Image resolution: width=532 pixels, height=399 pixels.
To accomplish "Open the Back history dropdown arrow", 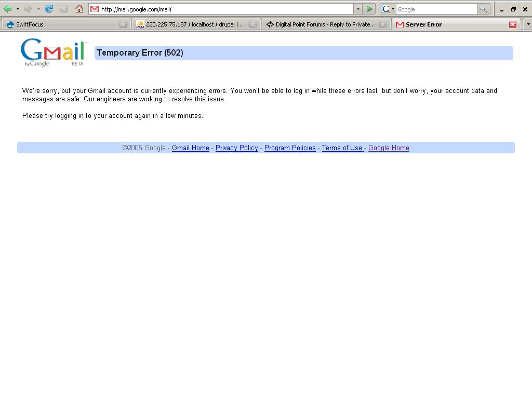I will click(x=18, y=9).
